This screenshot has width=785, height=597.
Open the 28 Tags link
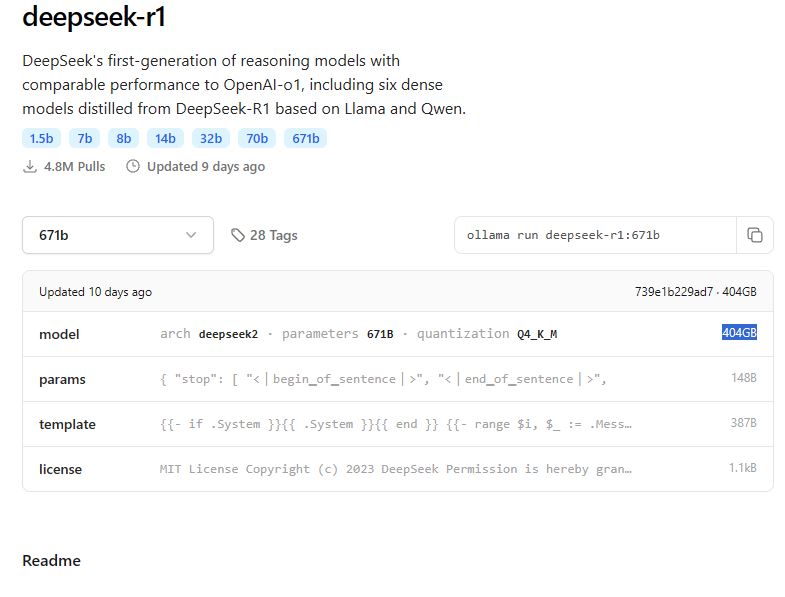tap(273, 235)
